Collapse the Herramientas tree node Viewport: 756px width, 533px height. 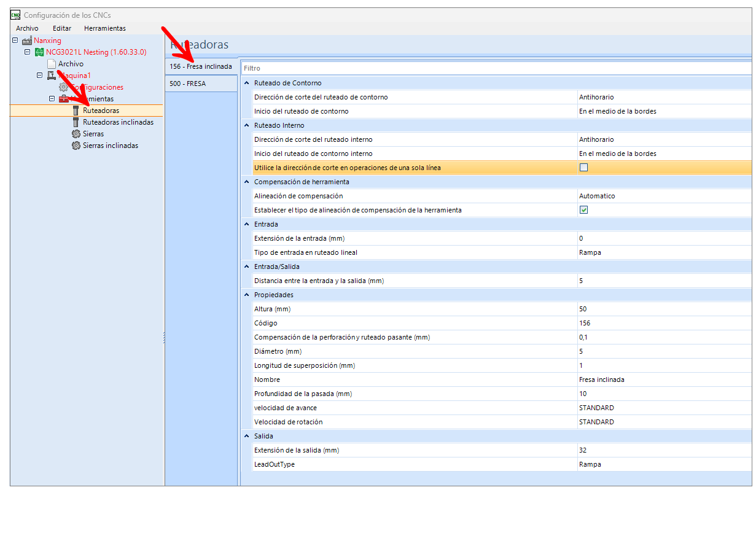pos(52,99)
